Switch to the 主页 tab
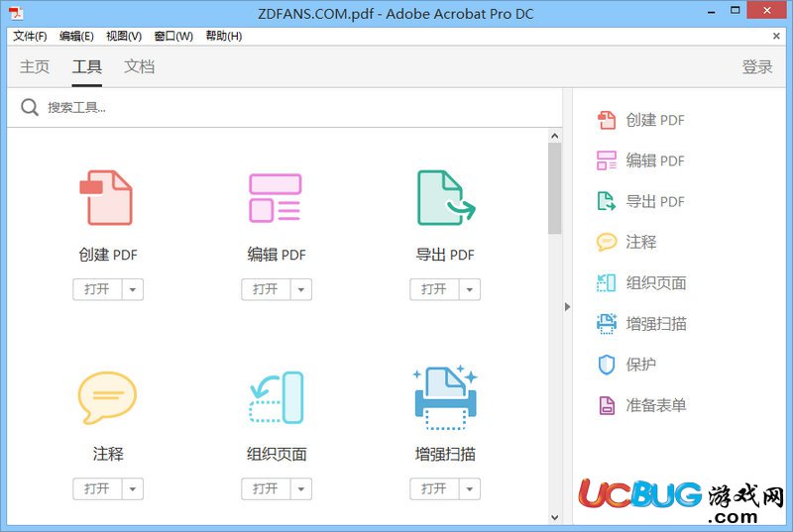The image size is (793, 532). click(35, 66)
